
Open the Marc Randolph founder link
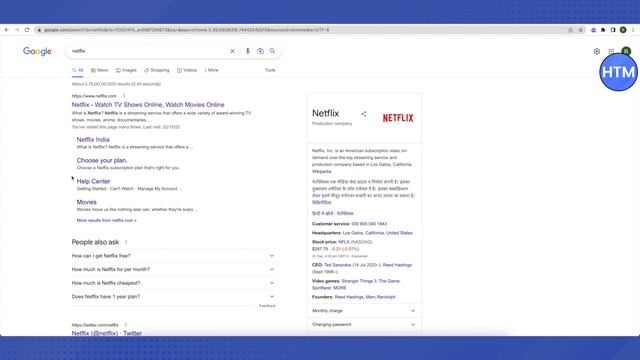tap(381, 297)
